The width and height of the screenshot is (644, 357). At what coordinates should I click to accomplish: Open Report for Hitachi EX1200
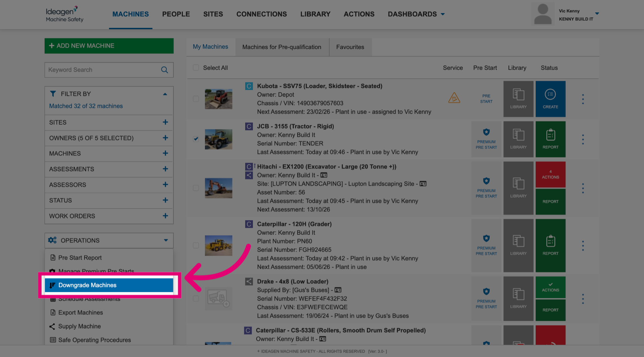pyautogui.click(x=550, y=202)
